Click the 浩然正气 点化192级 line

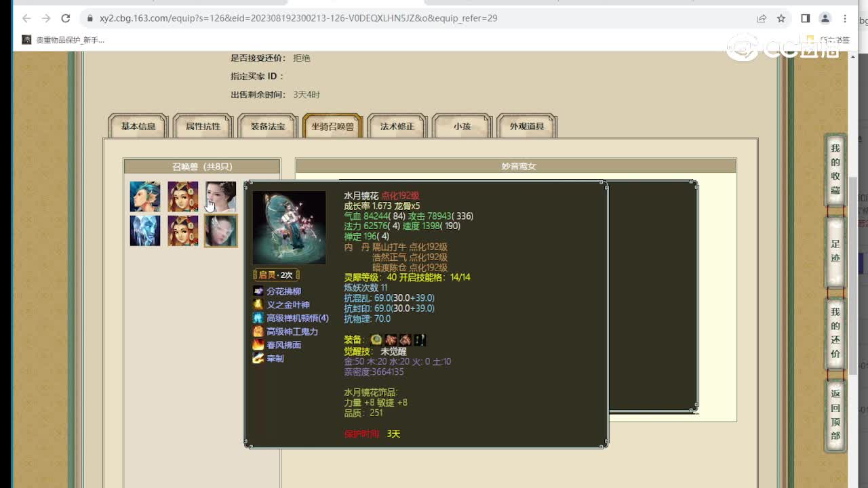[x=410, y=257]
